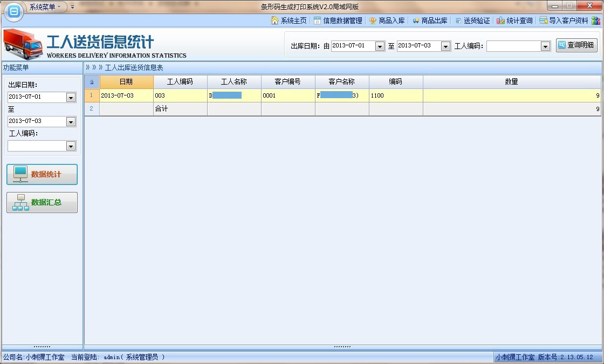Minimize the application window

(555, 6)
